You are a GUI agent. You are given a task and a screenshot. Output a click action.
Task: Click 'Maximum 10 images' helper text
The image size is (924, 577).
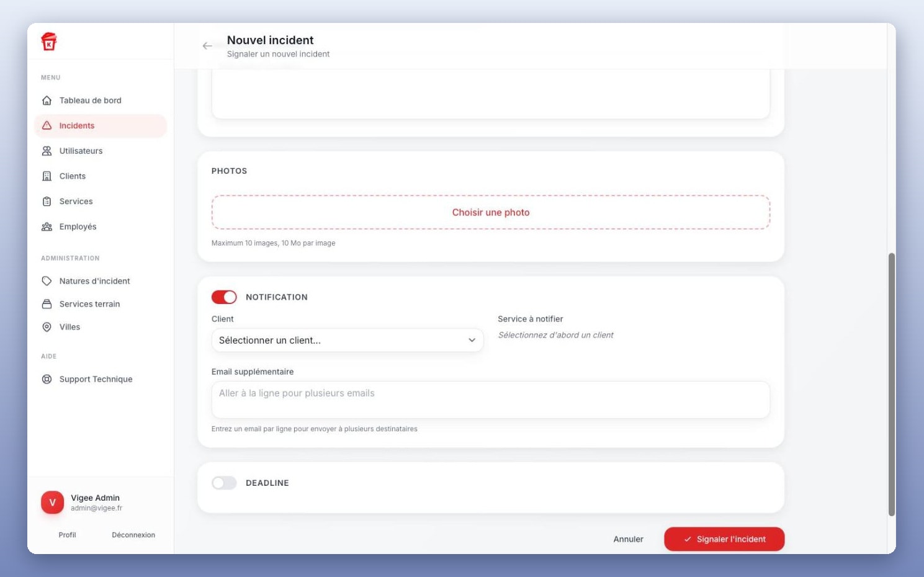tap(273, 243)
